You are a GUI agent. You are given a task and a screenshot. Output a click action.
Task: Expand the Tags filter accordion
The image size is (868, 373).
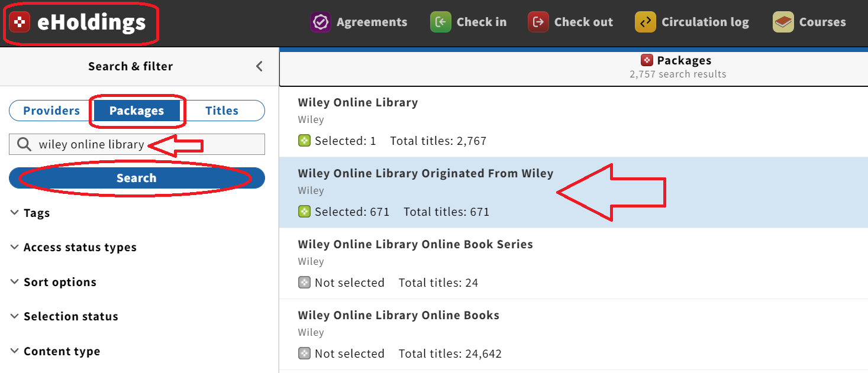coord(31,213)
